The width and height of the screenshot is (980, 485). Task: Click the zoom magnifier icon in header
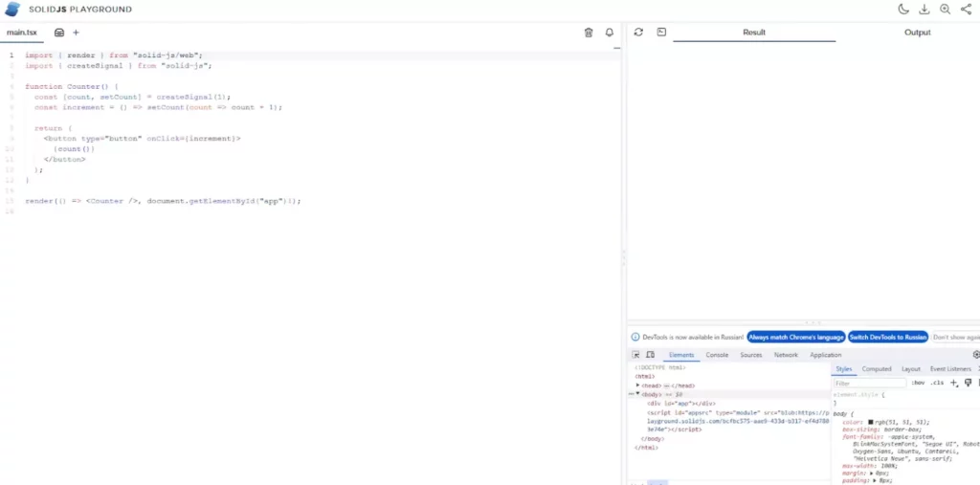[945, 10]
